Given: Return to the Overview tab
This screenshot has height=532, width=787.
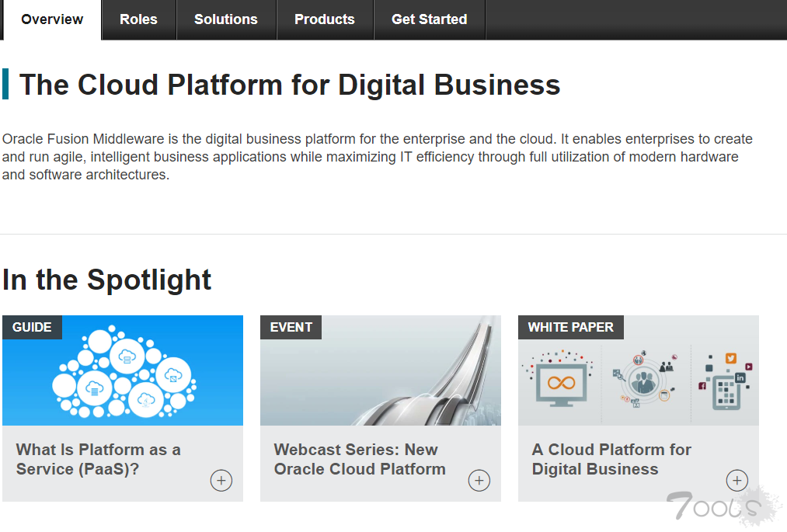Looking at the screenshot, I should tap(51, 19).
